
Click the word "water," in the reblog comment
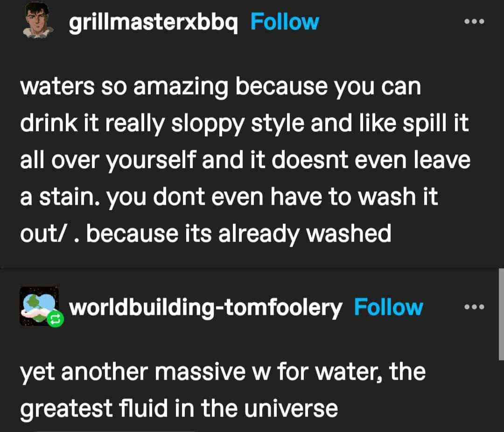tap(349, 373)
